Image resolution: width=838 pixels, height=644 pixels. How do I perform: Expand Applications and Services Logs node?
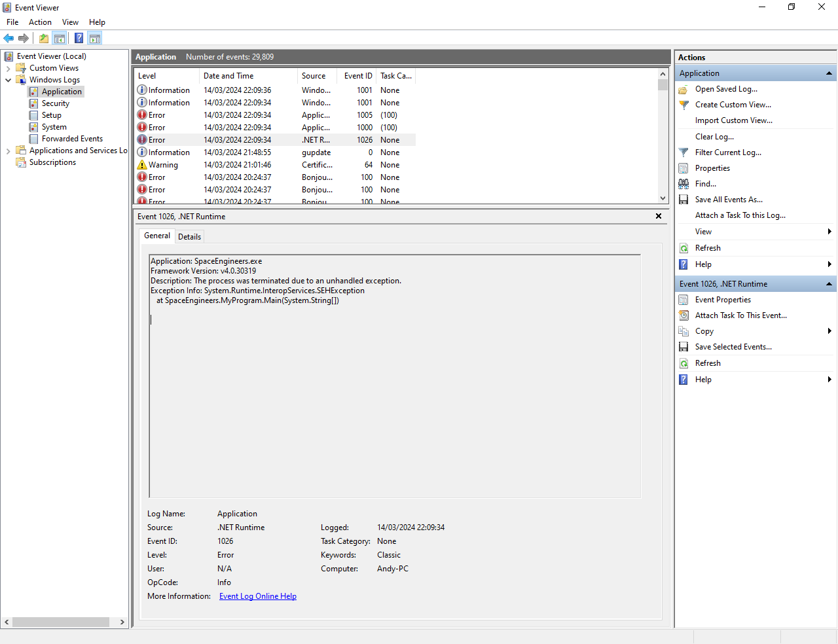[x=8, y=151]
